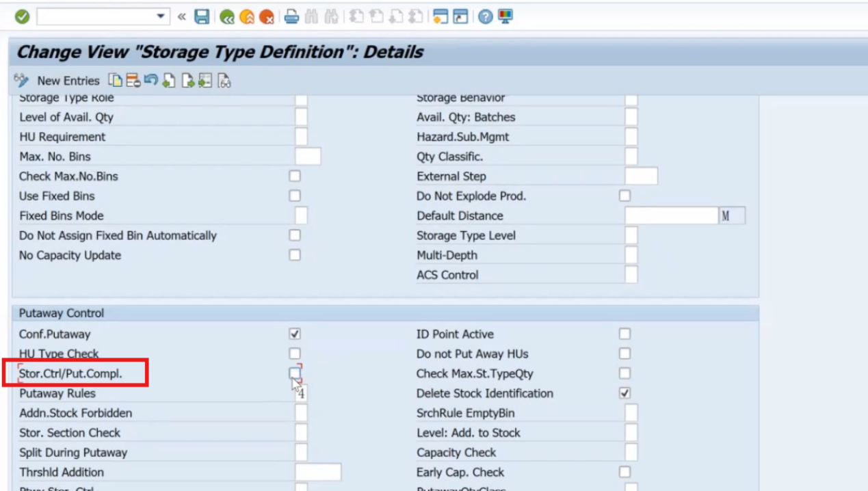
Task: Select the Avail. Qty: Batches field
Action: (631, 117)
